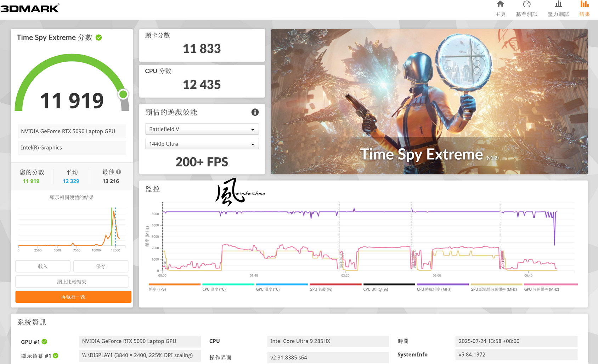
Task: Open the 1440p Ultra resolution dropdown
Action: (202, 144)
